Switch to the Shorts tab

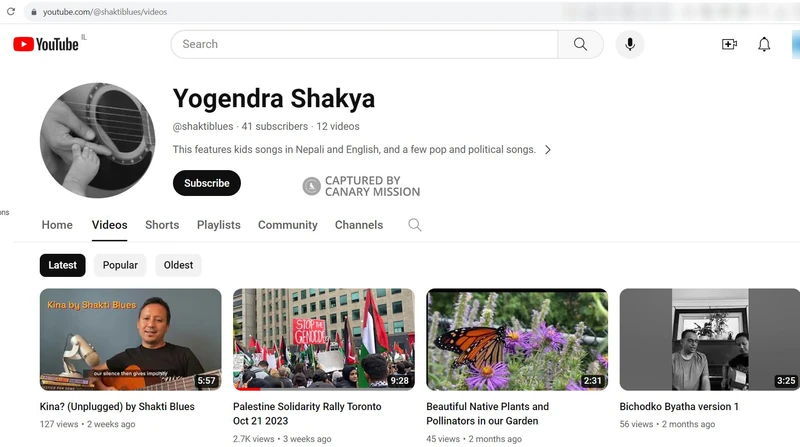coord(162,225)
